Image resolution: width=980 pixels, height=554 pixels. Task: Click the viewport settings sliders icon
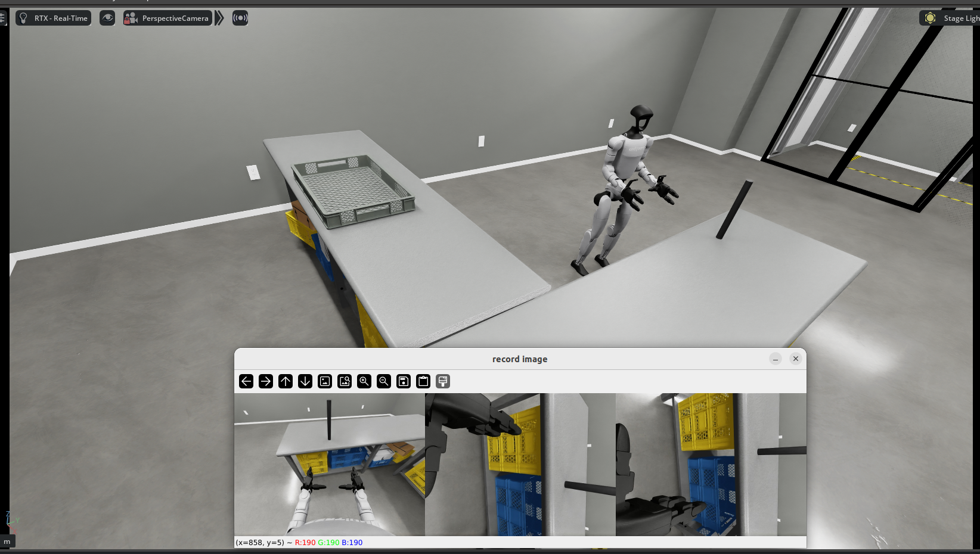point(3,18)
